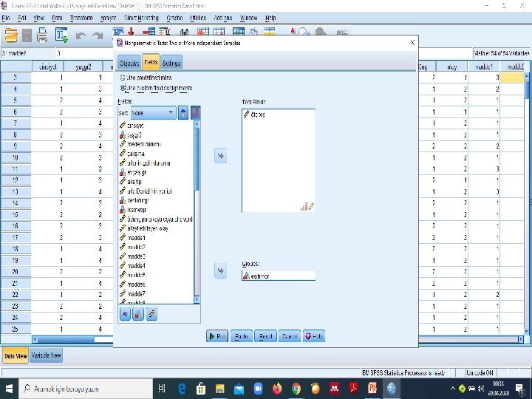
Task: Click the Open data document folder icon
Action: click(x=11, y=35)
